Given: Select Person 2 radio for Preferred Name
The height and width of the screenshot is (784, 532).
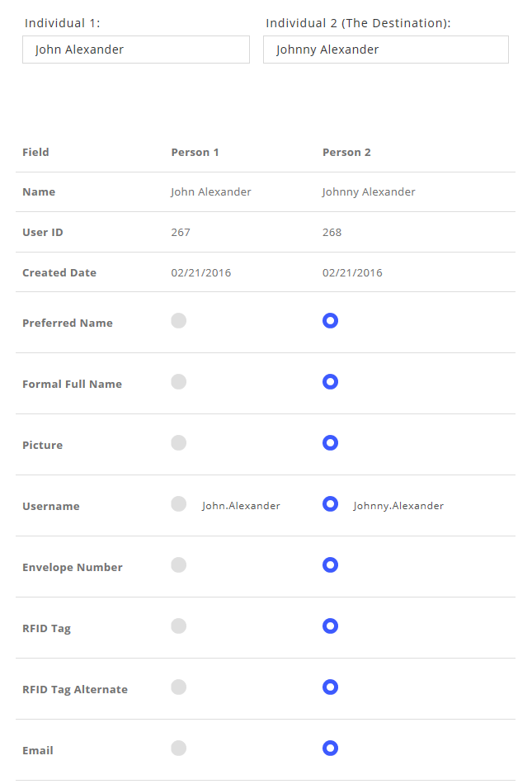Looking at the screenshot, I should point(330,321).
